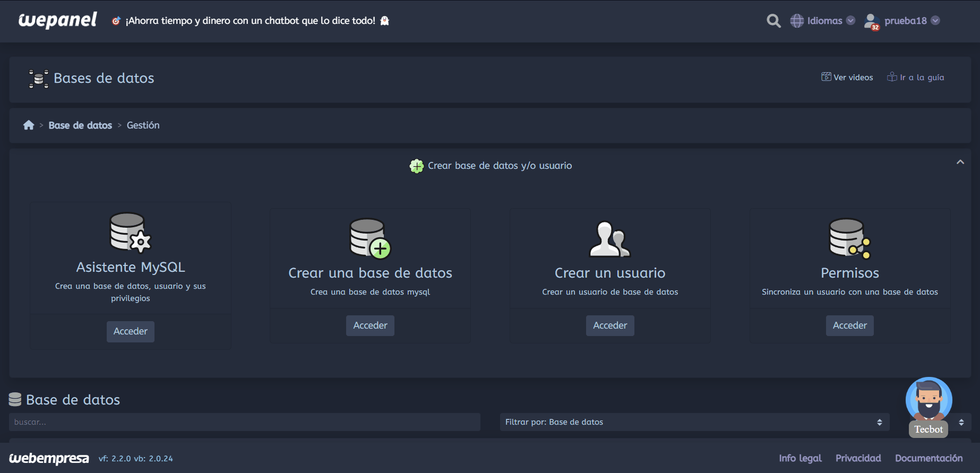Click the wepanel logo
Viewport: 980px width, 473px height.
point(57,20)
